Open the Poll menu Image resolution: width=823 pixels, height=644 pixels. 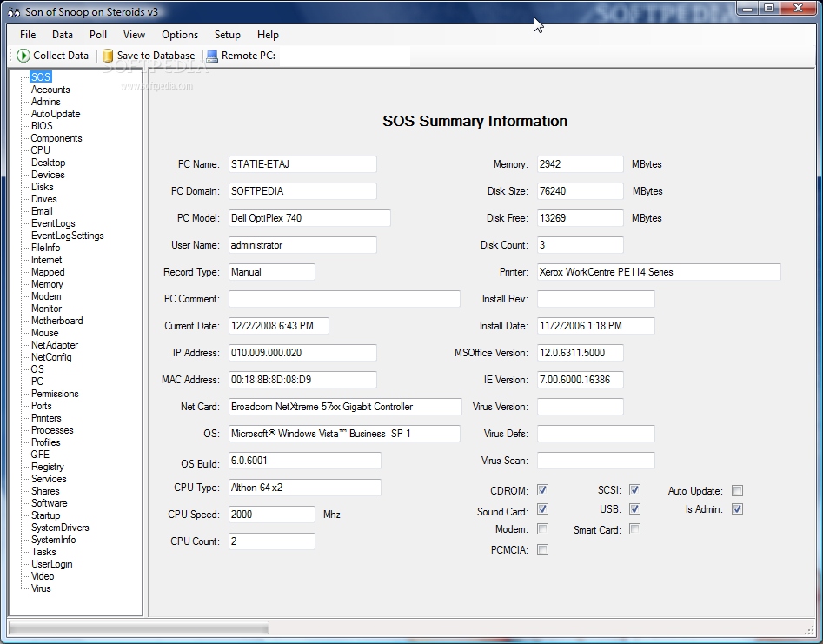(98, 35)
